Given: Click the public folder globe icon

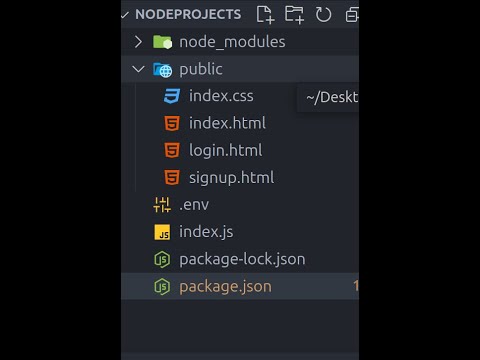Looking at the screenshot, I should tap(163, 70).
